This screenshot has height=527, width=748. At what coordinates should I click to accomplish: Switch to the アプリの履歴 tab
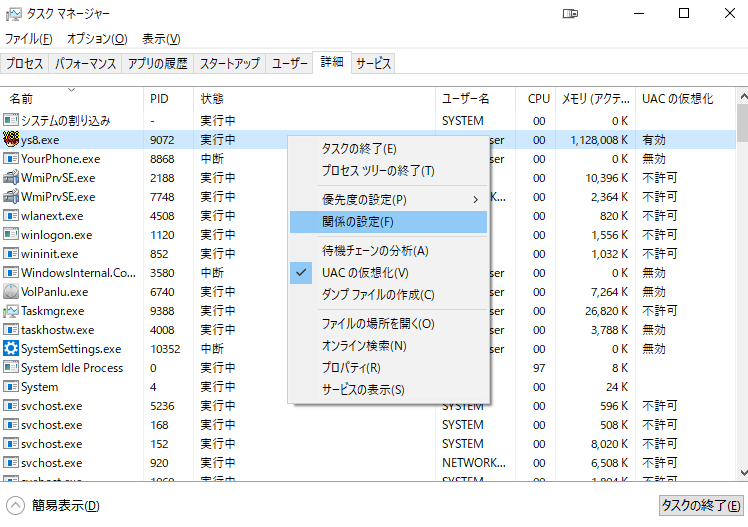tap(157, 63)
